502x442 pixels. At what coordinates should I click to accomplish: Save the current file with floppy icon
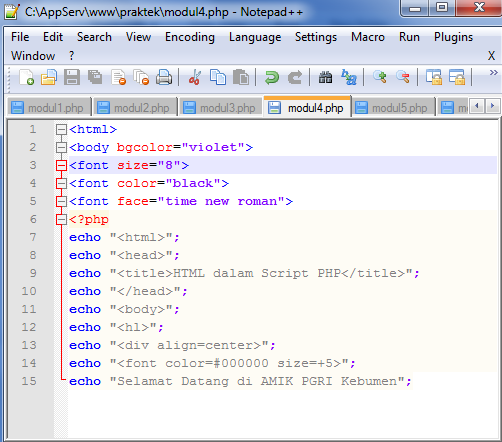point(72,77)
